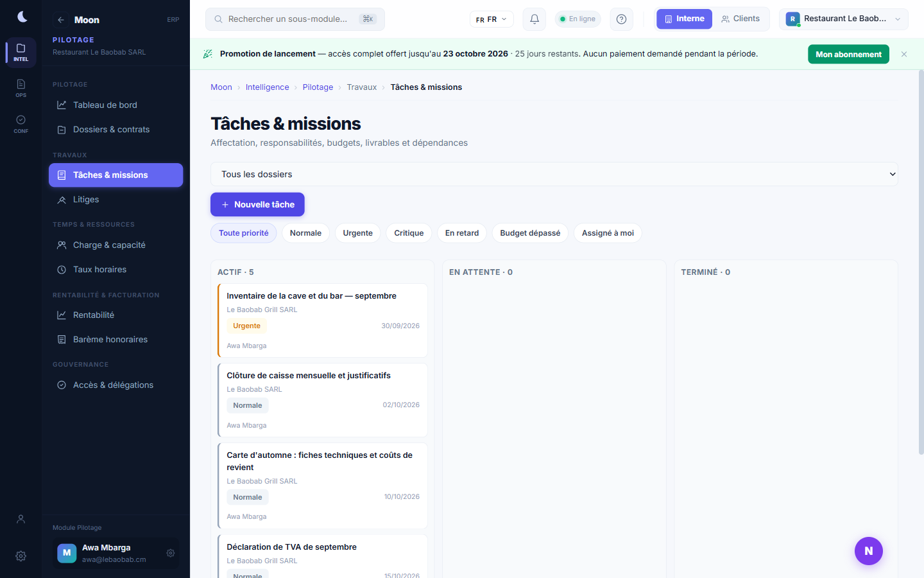
Task: Open Dossiers & contrats in the sidebar
Action: (116, 130)
